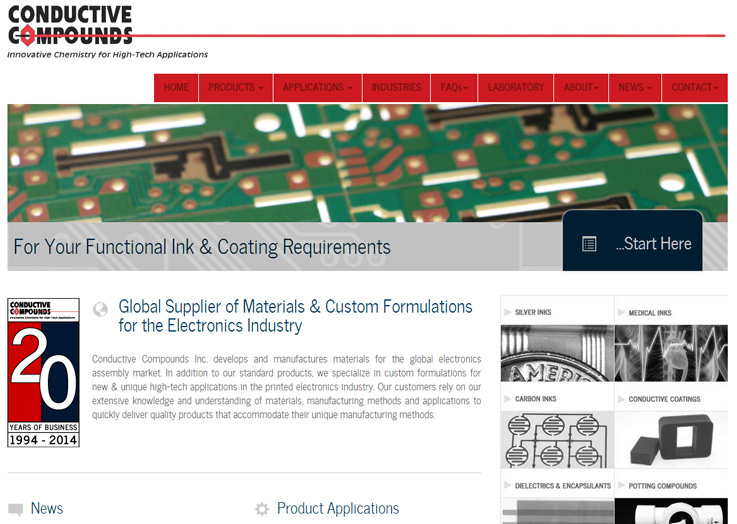Screen dimensions: 737x524
Task: Click the Global Supplier of Materials heading
Action: (295, 316)
